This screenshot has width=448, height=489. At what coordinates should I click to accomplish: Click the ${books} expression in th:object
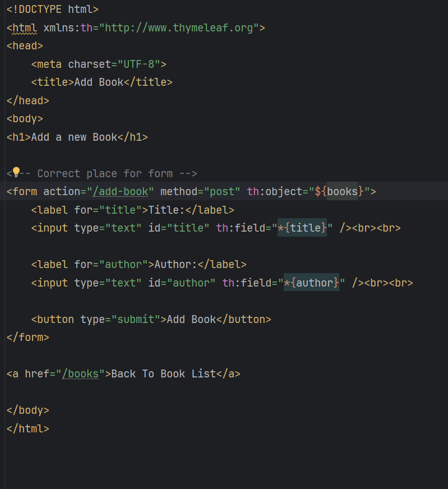(339, 191)
